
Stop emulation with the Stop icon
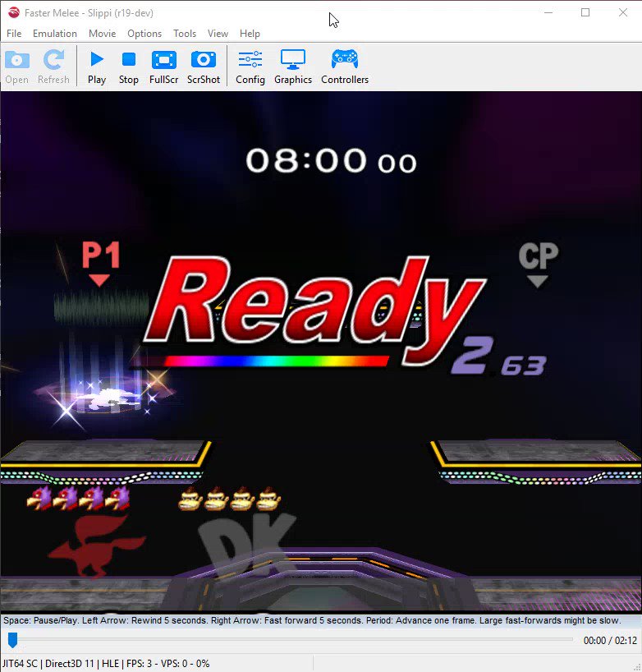pyautogui.click(x=129, y=67)
